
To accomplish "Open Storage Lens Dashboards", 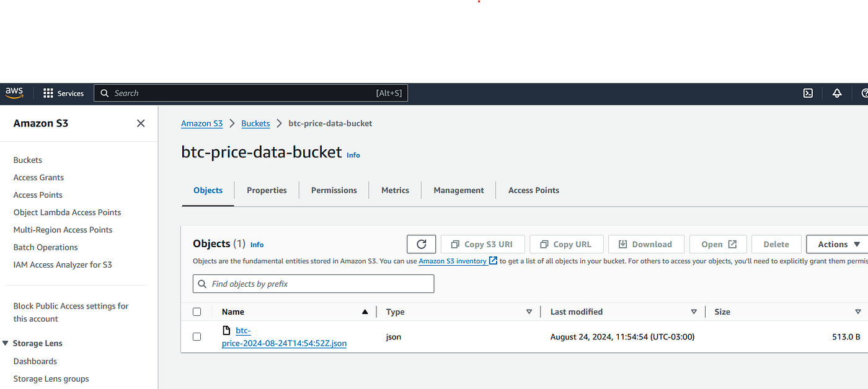I will click(x=35, y=361).
